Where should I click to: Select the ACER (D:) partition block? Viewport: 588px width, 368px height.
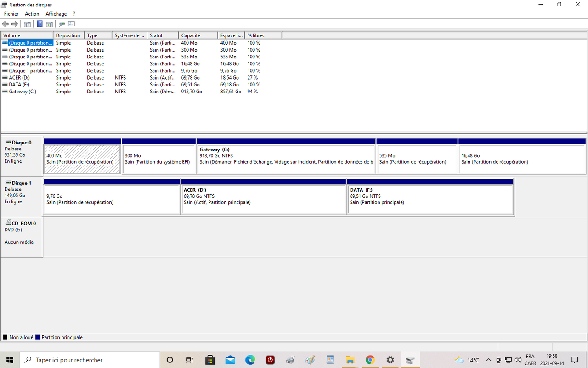click(264, 197)
